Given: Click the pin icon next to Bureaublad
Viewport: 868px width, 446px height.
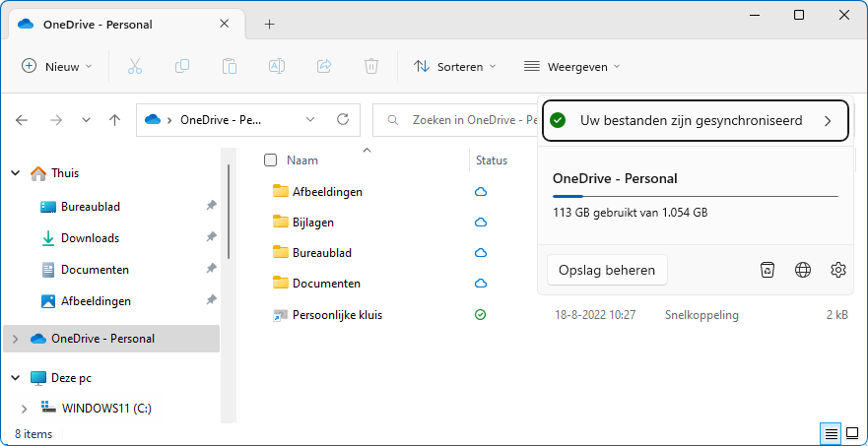Looking at the screenshot, I should coord(211,206).
